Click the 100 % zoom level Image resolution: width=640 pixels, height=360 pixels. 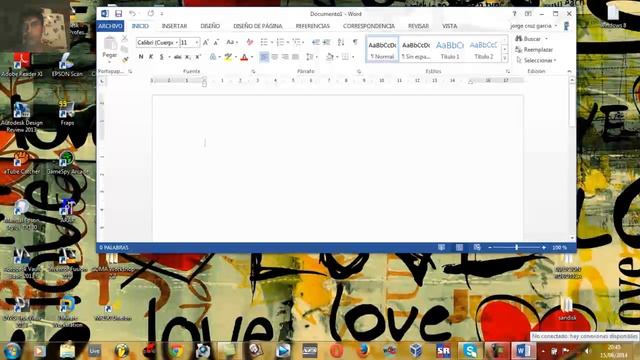pos(559,248)
